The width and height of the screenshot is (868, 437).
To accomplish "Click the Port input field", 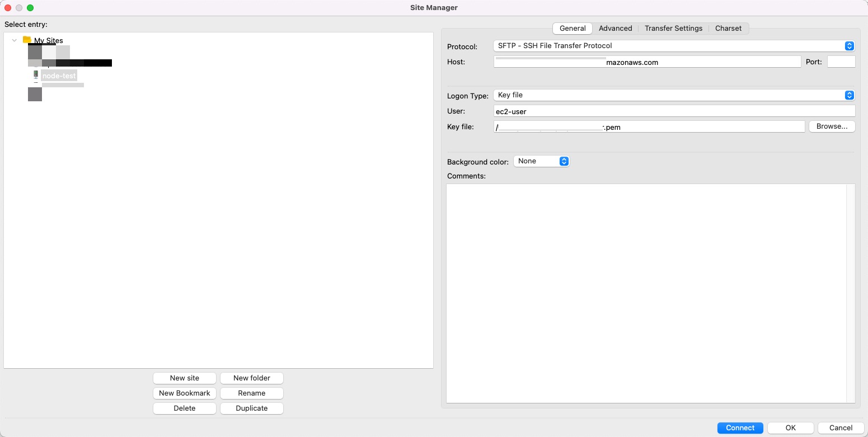I will (841, 62).
